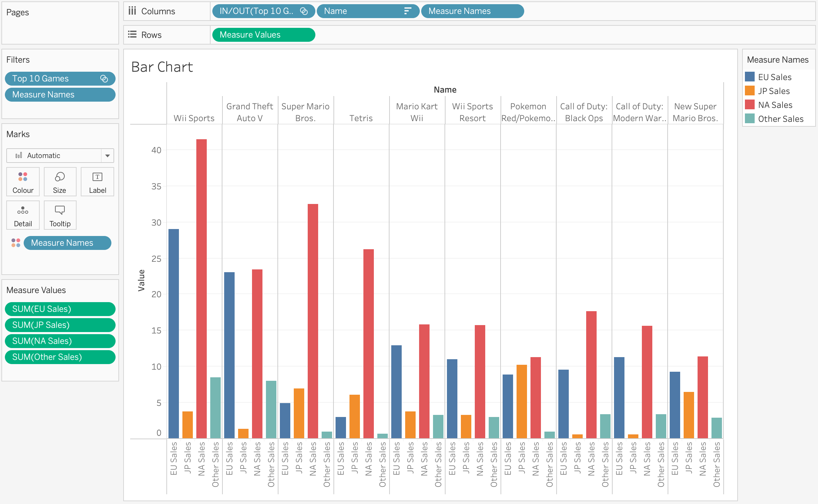
Task: Click the SUM(Other Sales) measure pill
Action: coord(60,357)
